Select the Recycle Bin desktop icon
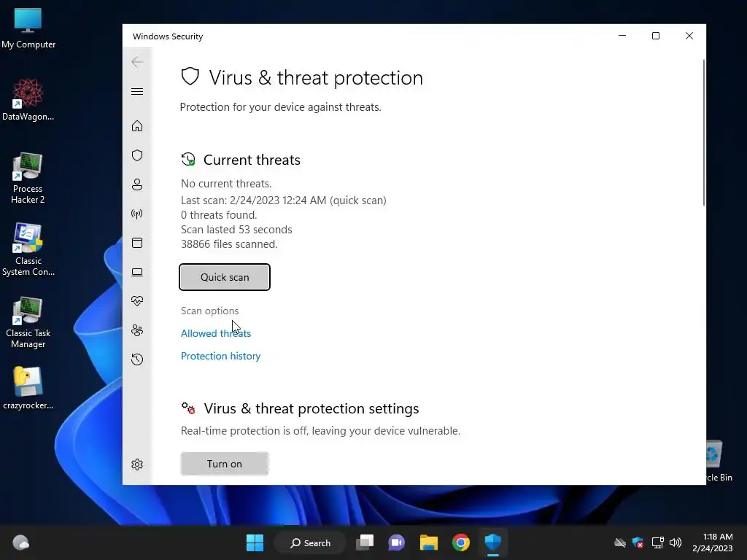Screen dimensions: 747x560 (x=719, y=461)
